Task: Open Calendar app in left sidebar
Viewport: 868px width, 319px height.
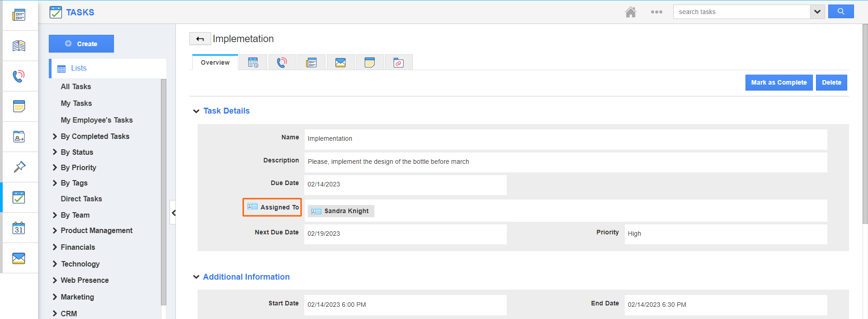Action: pyautogui.click(x=19, y=228)
